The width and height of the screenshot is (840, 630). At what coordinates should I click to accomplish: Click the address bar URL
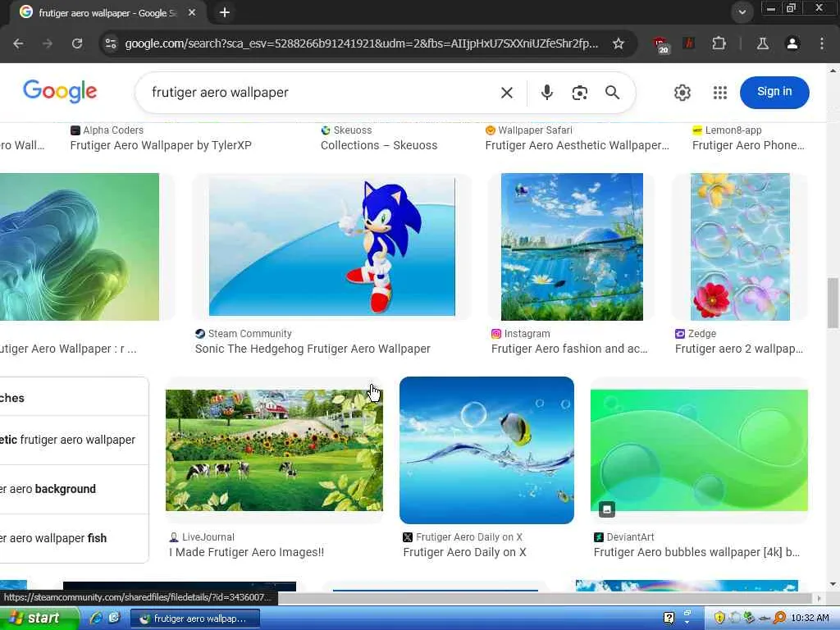pyautogui.click(x=361, y=43)
